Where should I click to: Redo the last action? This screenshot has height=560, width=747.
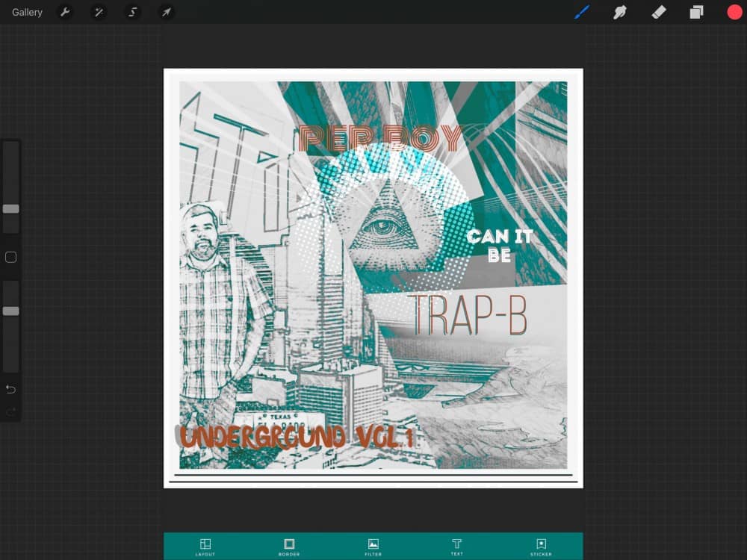[11, 411]
